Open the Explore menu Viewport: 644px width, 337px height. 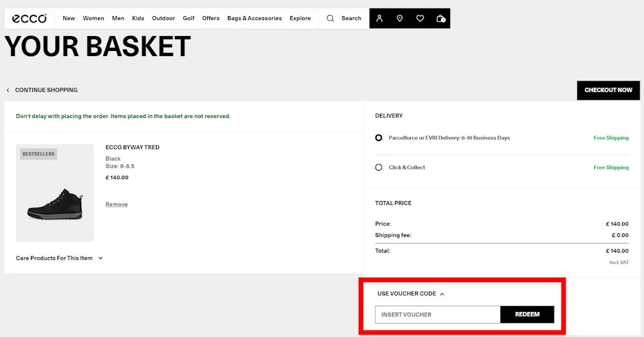pyautogui.click(x=300, y=18)
